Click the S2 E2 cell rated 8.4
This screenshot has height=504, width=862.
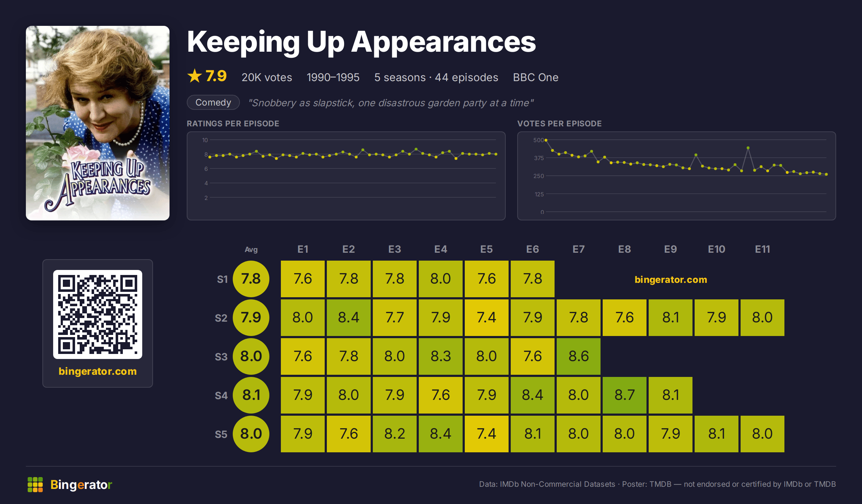349,318
